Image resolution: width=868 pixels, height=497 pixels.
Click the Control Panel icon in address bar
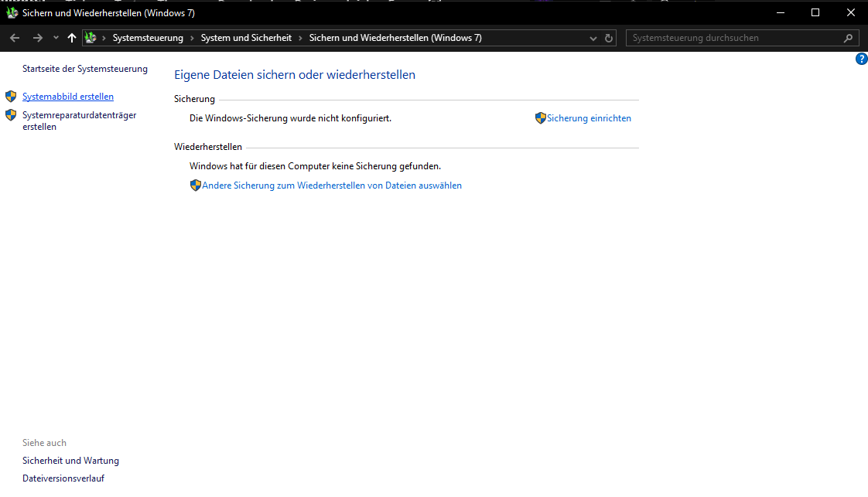[x=91, y=38]
